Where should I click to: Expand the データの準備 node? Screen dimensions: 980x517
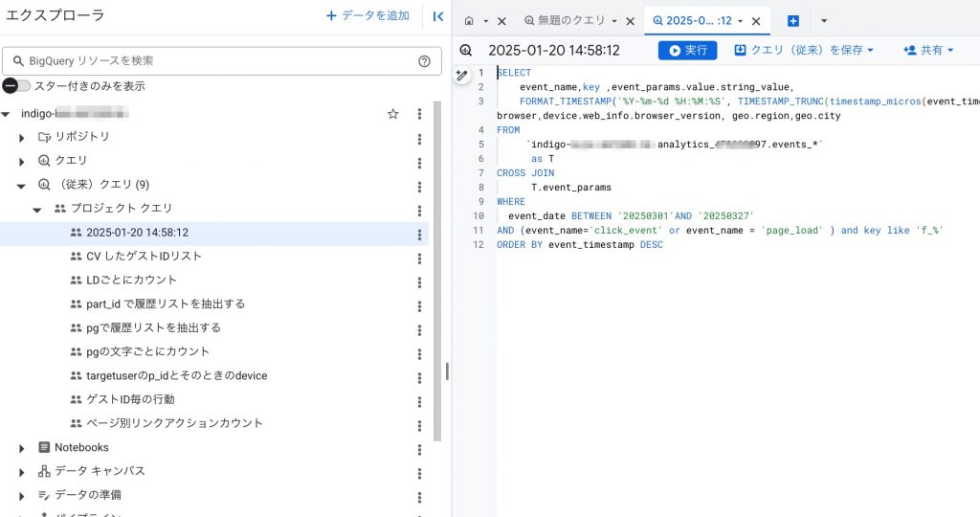coord(22,496)
